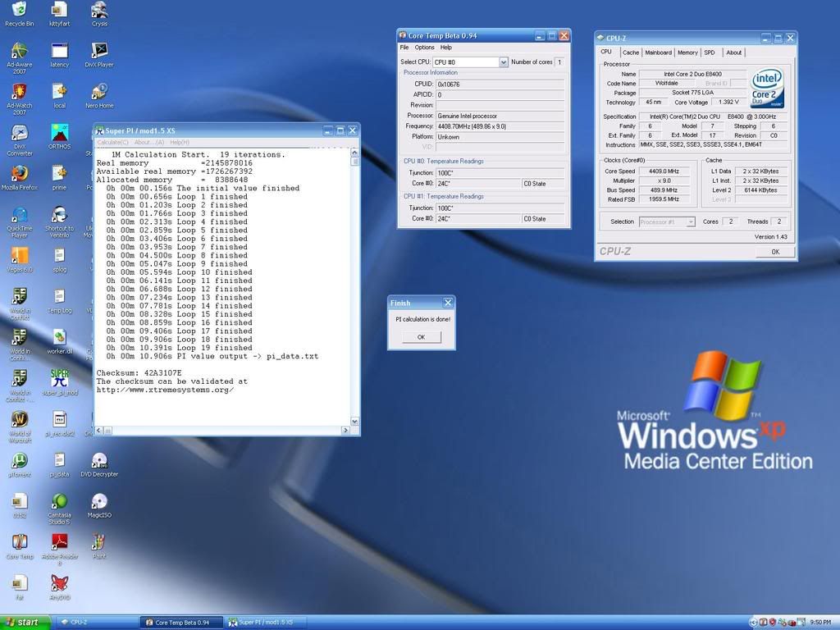Select the DivX Player shortcut
The image size is (840, 630).
99,55
